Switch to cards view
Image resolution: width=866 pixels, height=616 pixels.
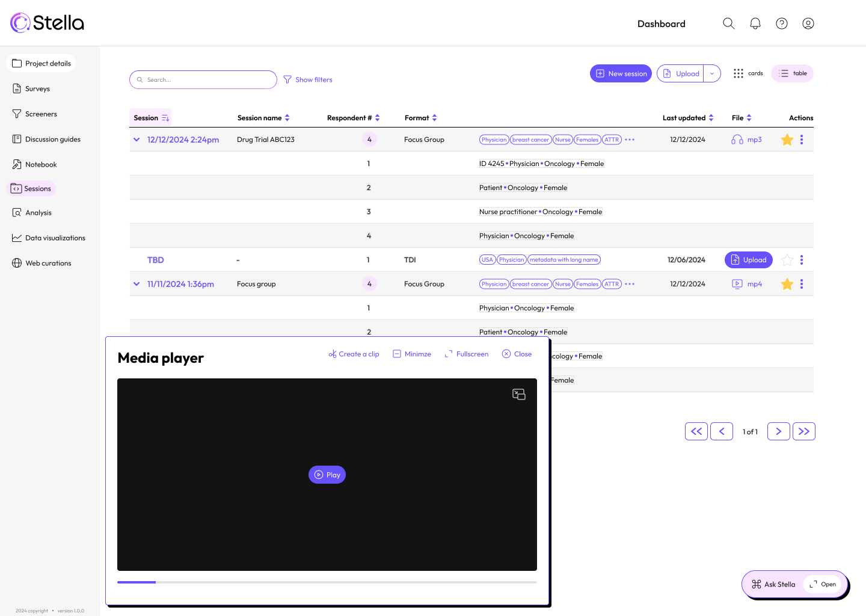click(x=748, y=73)
